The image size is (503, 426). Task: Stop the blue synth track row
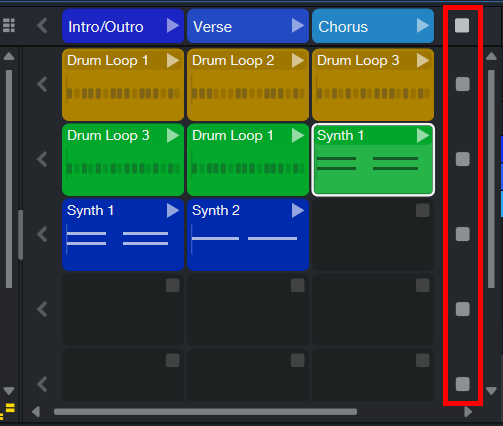463,234
